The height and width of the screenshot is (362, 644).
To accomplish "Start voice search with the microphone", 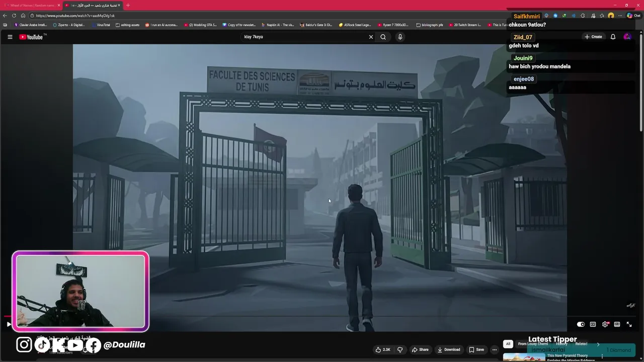I will point(400,37).
